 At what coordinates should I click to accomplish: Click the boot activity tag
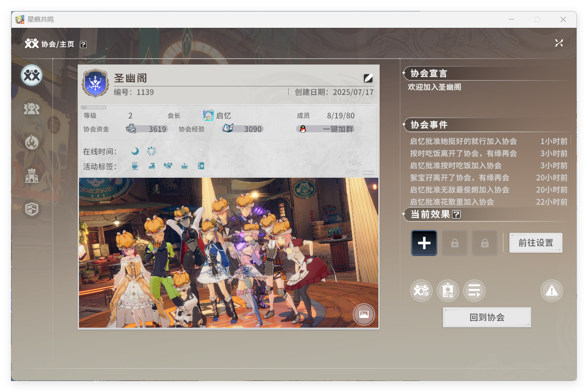(151, 166)
